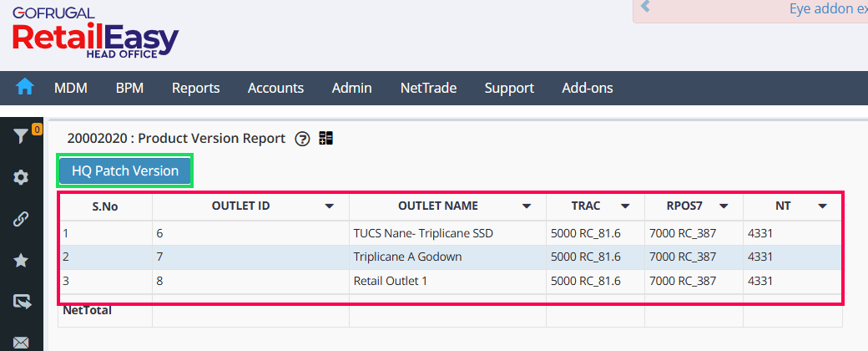Open the filter funnel sidebar icon
This screenshot has width=868, height=351.
21,136
